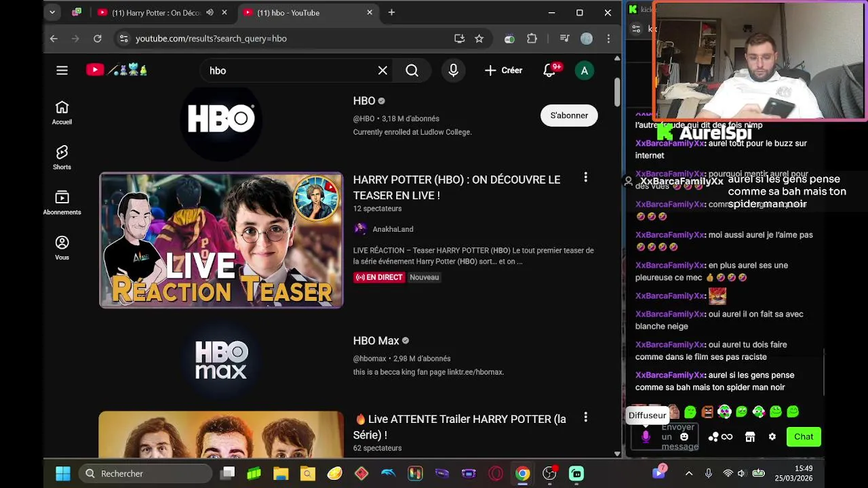Click YouTube page vertical scrollbar
Image resolution: width=868 pixels, height=488 pixels.
pos(616,93)
